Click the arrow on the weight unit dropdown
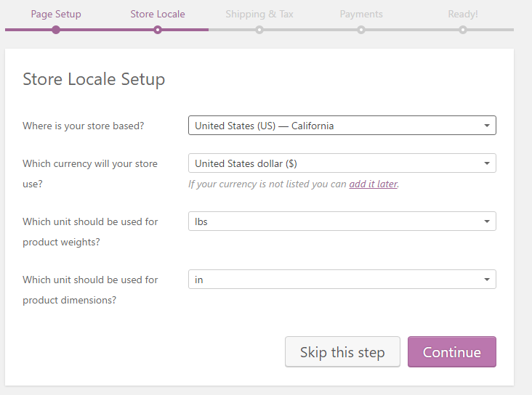 [x=487, y=221]
